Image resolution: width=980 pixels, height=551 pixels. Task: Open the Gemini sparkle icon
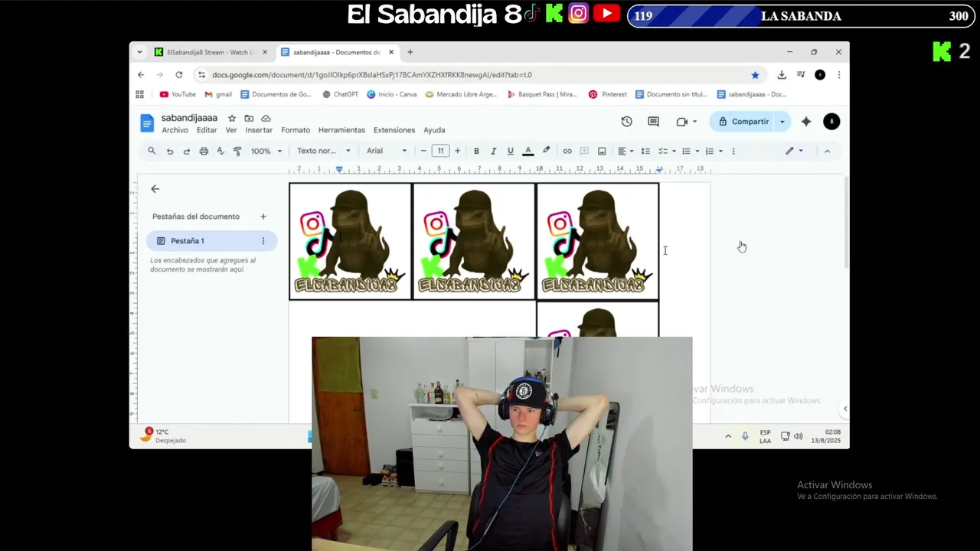pos(806,122)
